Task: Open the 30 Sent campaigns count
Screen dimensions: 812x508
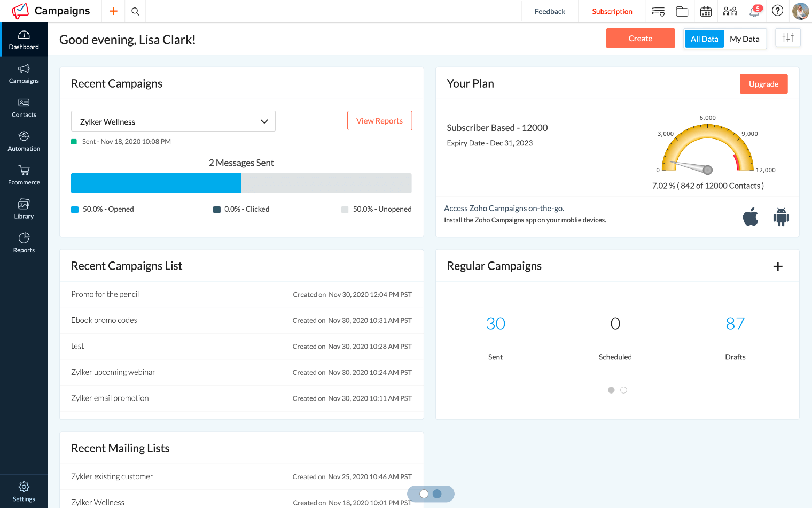Action: coord(495,324)
